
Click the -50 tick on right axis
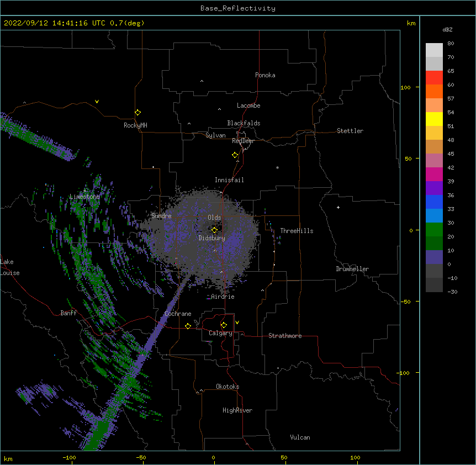(x=405, y=302)
